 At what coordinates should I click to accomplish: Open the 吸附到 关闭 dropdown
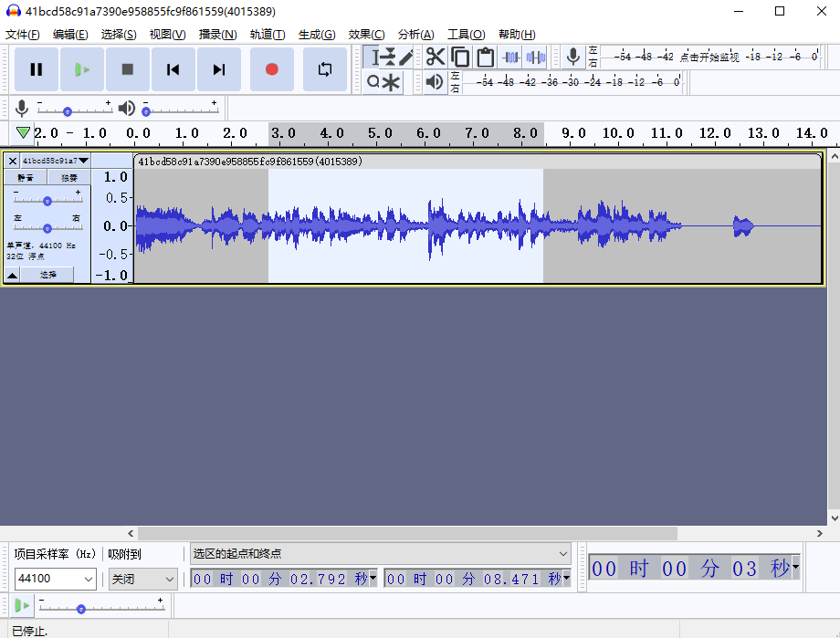143,579
